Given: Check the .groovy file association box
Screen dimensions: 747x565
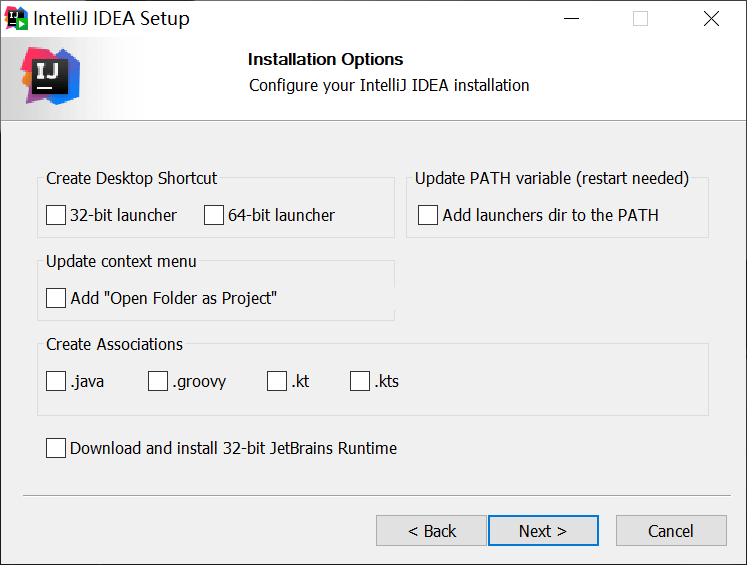Looking at the screenshot, I should coord(158,381).
